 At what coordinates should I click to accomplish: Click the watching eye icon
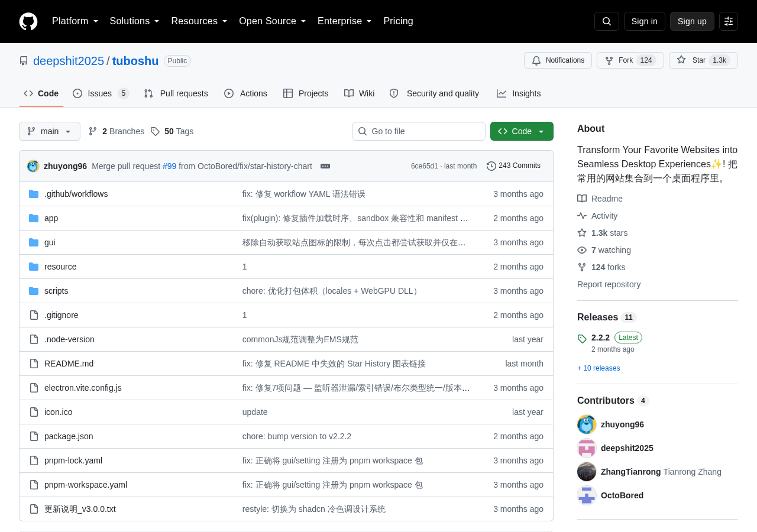click(x=582, y=250)
